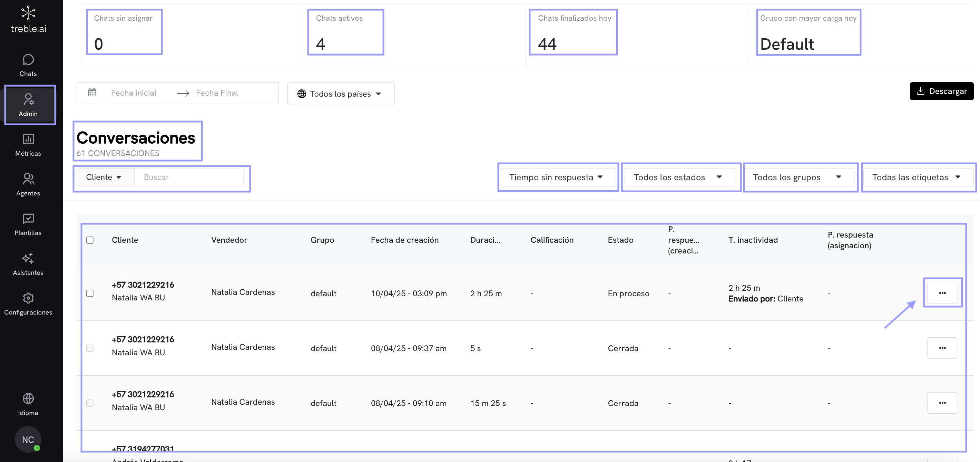Click En proceso status cell
This screenshot has height=462, width=980.
[x=628, y=293]
